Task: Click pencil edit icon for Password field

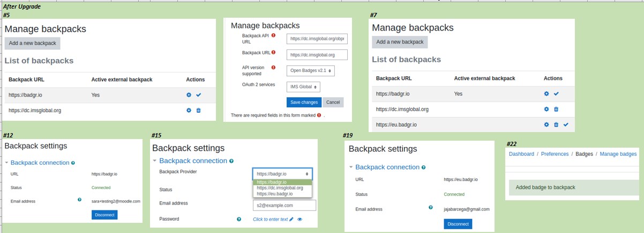Action: 291,219
